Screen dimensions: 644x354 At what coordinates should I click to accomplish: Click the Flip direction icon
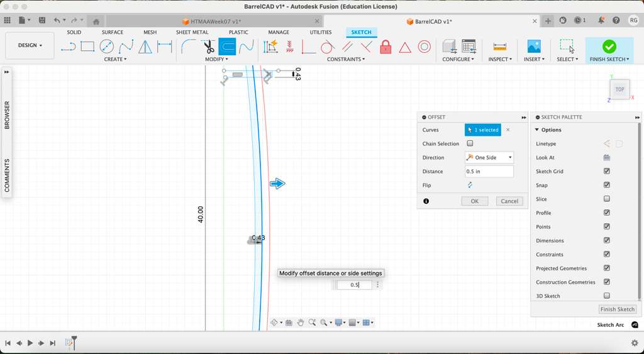click(470, 185)
